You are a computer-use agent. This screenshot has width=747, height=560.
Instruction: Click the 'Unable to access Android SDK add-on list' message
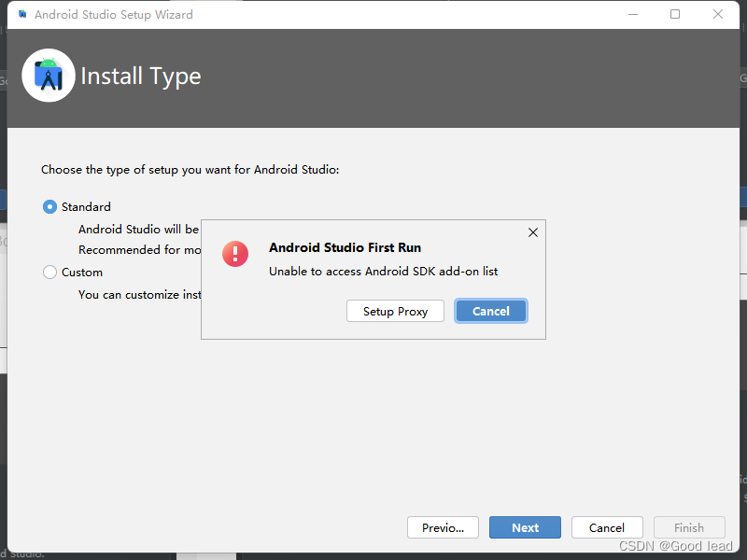click(x=383, y=272)
